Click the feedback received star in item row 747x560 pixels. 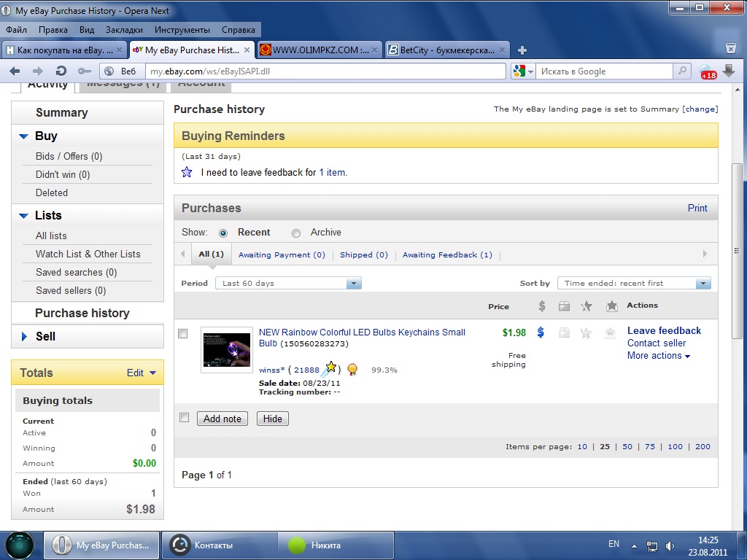coord(611,332)
